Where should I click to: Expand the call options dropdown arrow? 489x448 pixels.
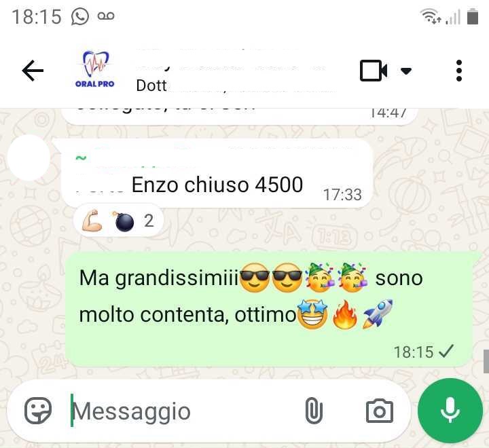coord(405,71)
